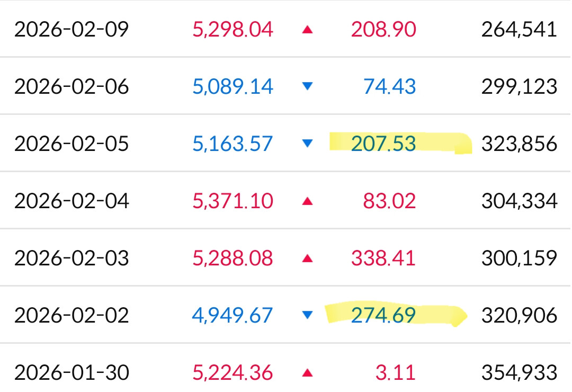
Task: Click volume figure 299,123
Action: point(519,87)
